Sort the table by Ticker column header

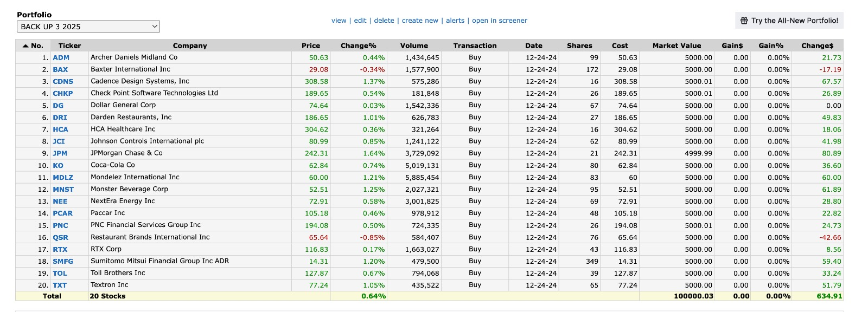[69, 46]
